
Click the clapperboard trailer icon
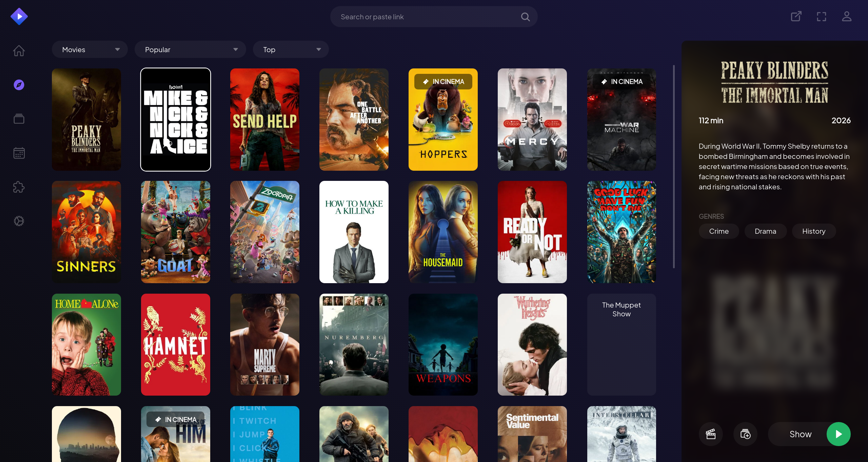click(711, 434)
